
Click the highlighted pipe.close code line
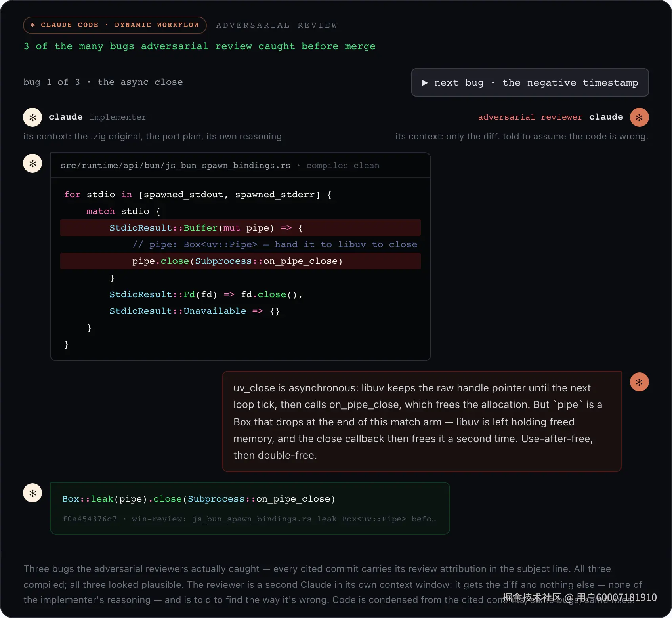coord(241,261)
